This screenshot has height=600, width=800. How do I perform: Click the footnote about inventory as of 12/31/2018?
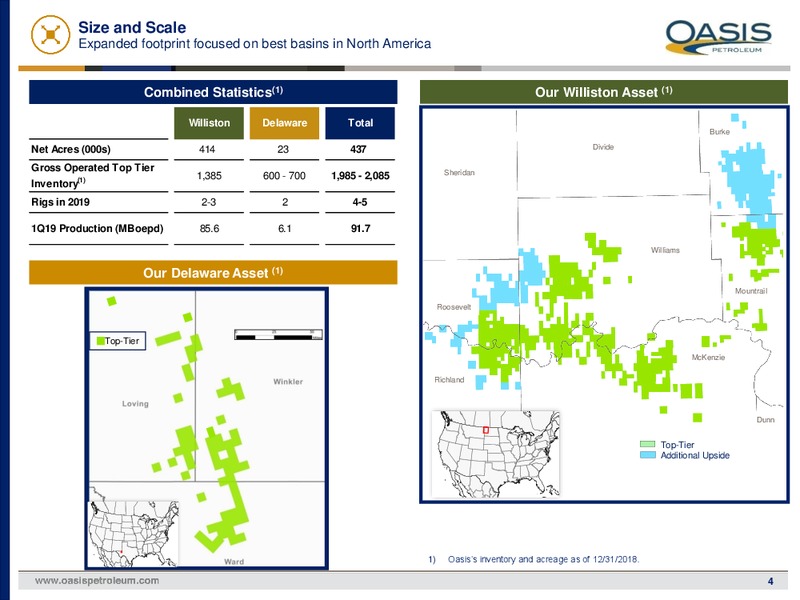coord(534,559)
